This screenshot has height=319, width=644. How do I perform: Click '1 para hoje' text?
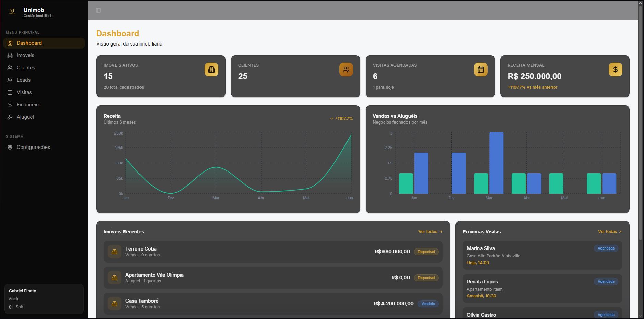point(383,87)
